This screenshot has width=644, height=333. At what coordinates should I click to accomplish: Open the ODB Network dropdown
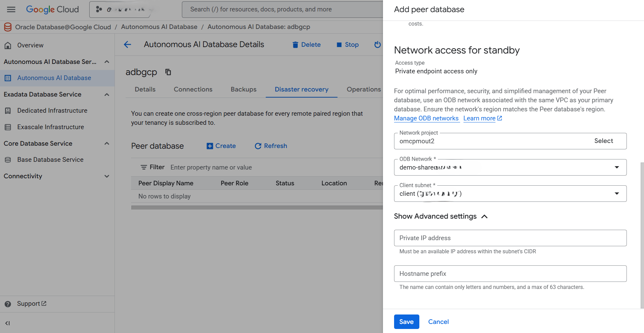[617, 167]
